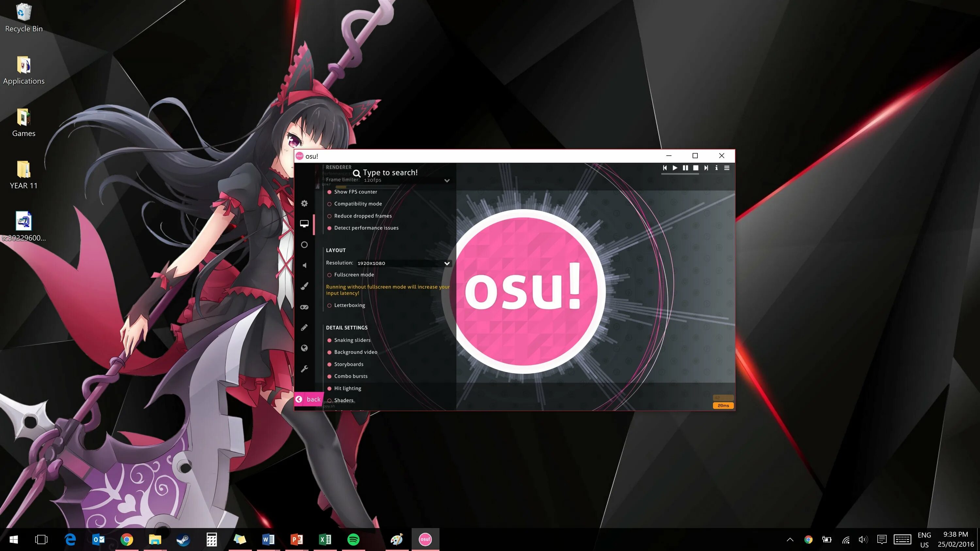
Task: Enable the Shaders option
Action: coord(340,400)
